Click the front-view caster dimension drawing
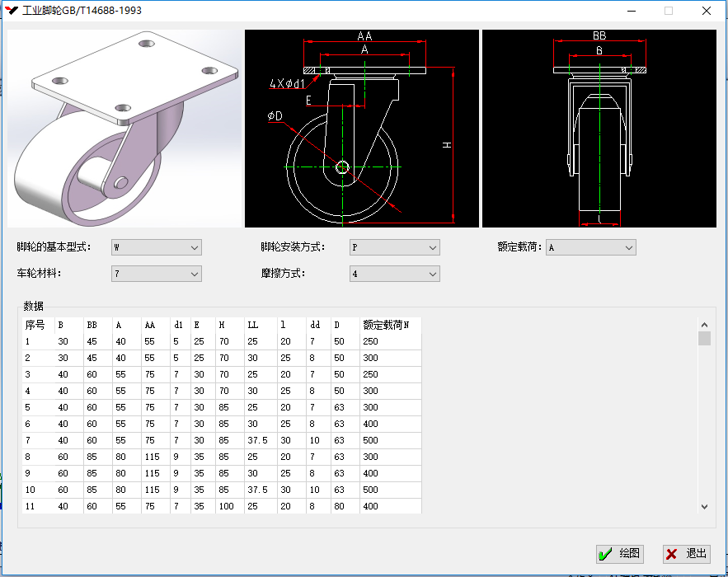 tap(599, 129)
